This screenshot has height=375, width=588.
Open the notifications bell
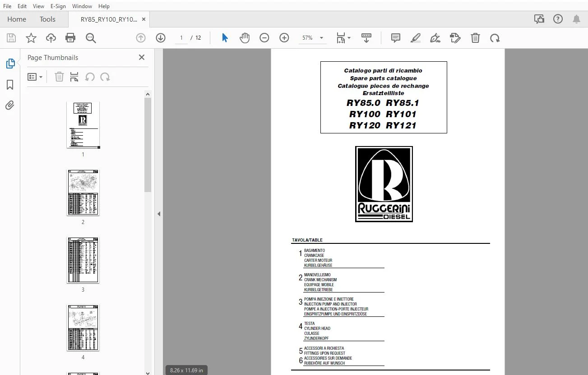576,19
